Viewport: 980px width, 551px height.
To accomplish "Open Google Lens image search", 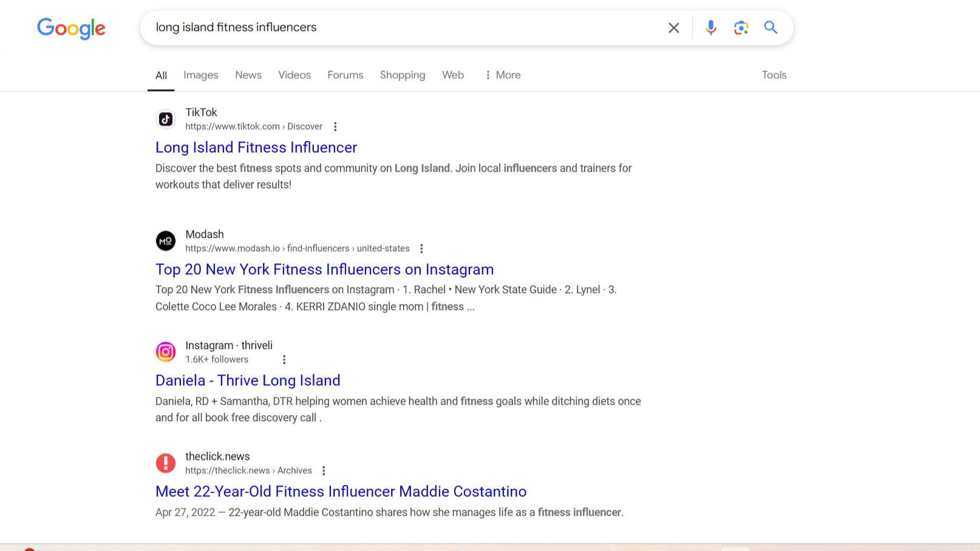I will [741, 28].
